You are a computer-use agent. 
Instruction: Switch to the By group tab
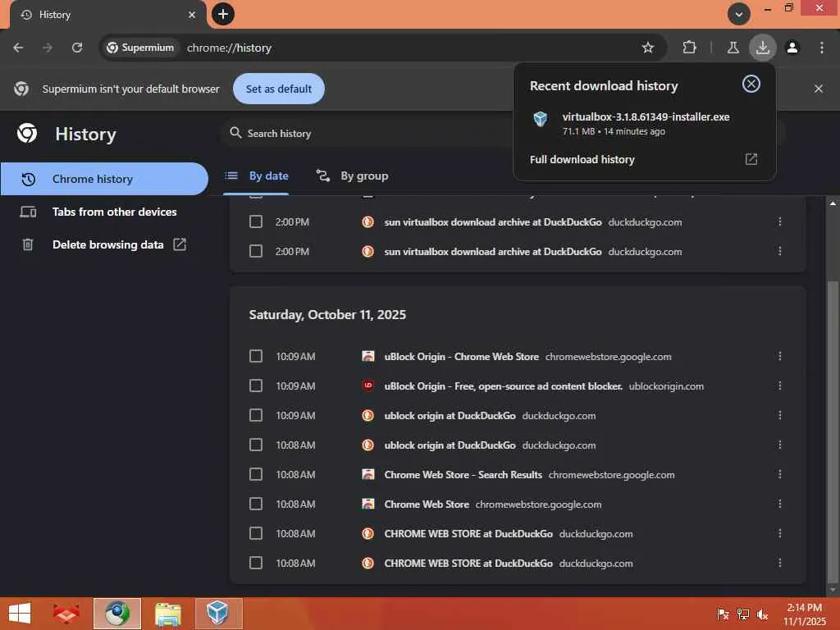tap(353, 176)
